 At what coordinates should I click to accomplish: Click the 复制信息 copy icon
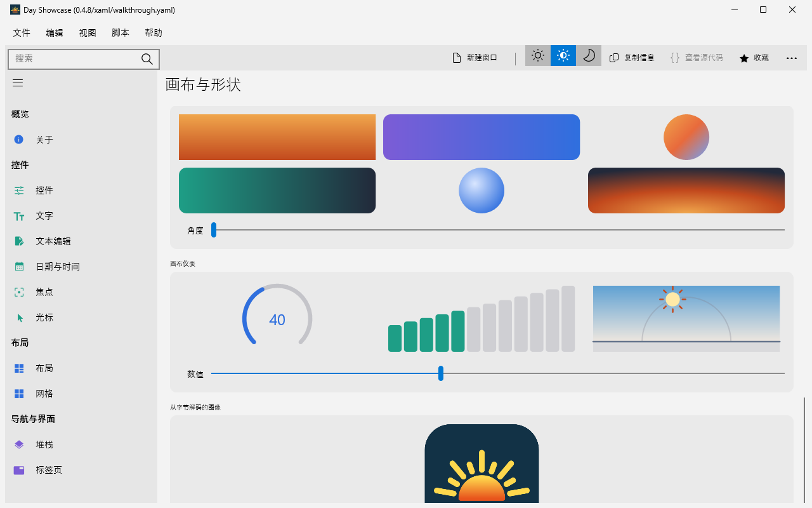pyautogui.click(x=614, y=58)
